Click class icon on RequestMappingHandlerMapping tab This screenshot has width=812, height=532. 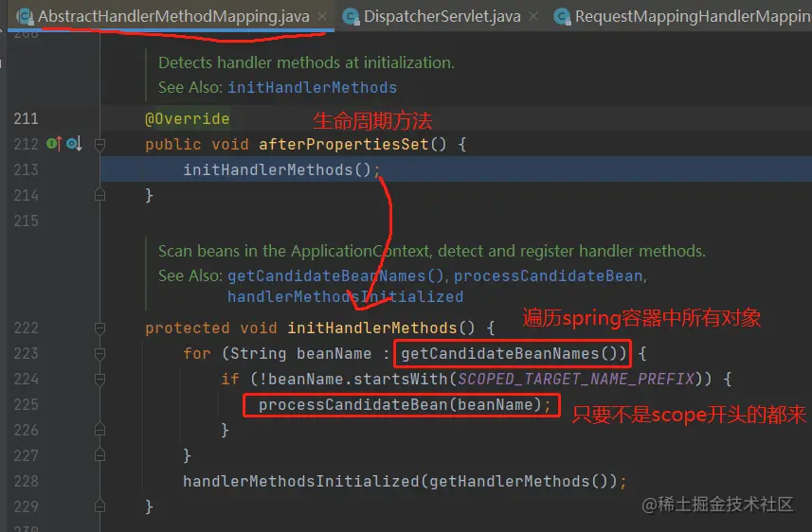562,17
